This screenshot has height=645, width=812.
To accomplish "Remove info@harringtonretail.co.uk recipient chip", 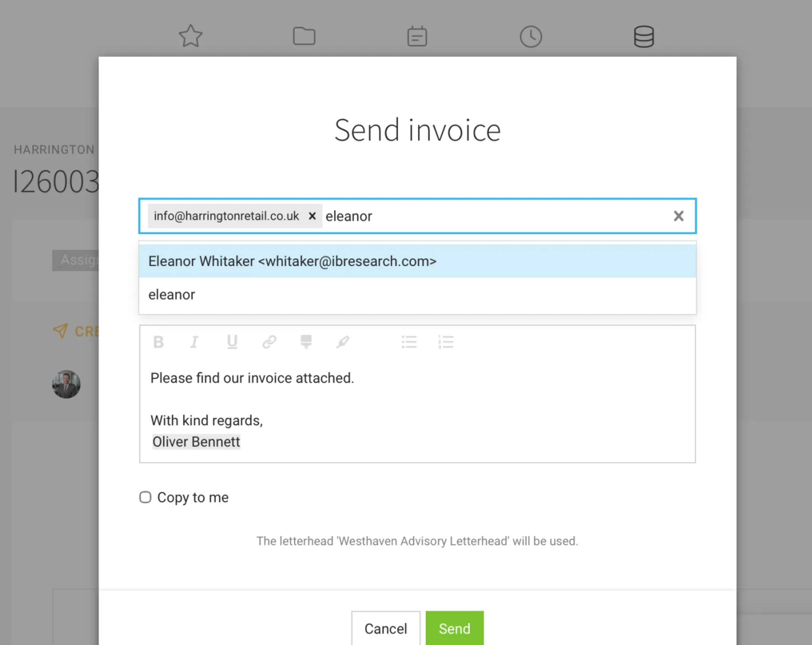I will coord(312,216).
